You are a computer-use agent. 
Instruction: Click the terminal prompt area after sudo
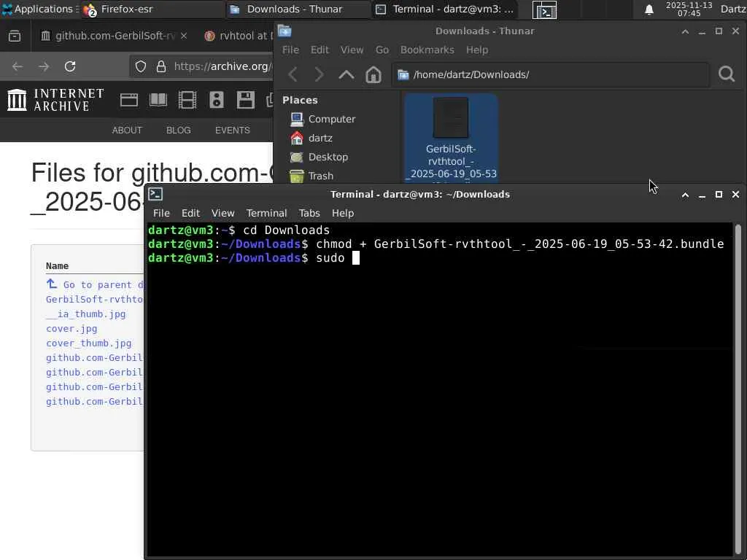(x=355, y=257)
